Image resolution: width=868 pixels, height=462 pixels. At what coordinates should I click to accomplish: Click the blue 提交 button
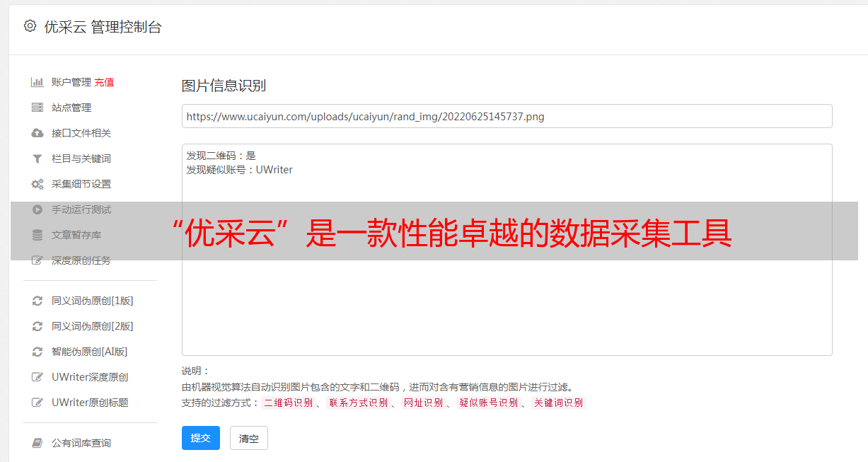click(201, 438)
